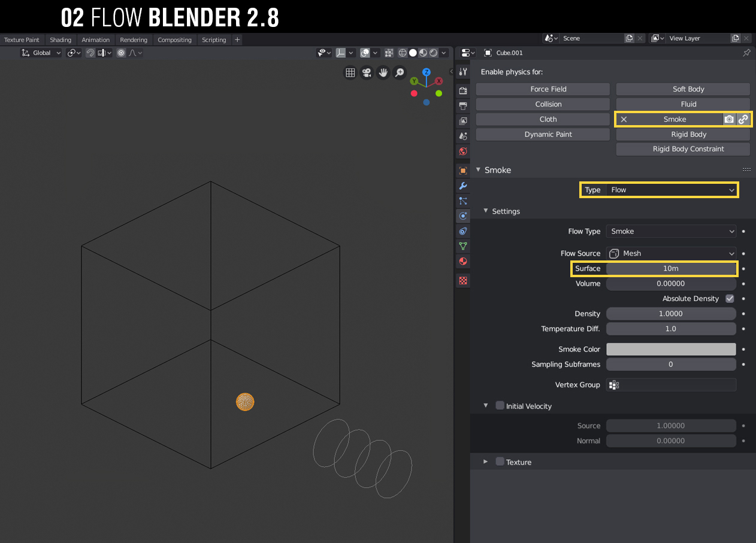Switch to the Shading workspace tab
This screenshot has height=543, width=756.
(61, 40)
